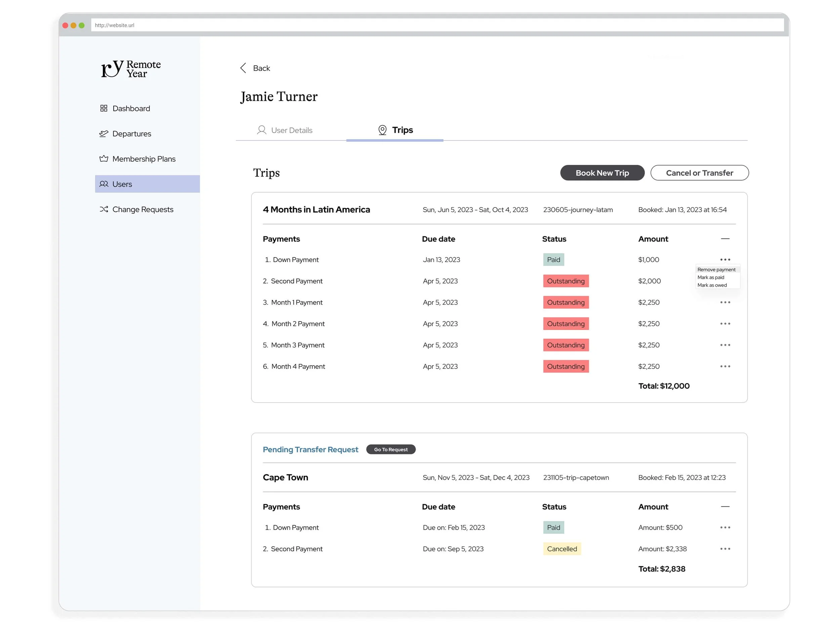Click the Go To Request button

pos(391,450)
